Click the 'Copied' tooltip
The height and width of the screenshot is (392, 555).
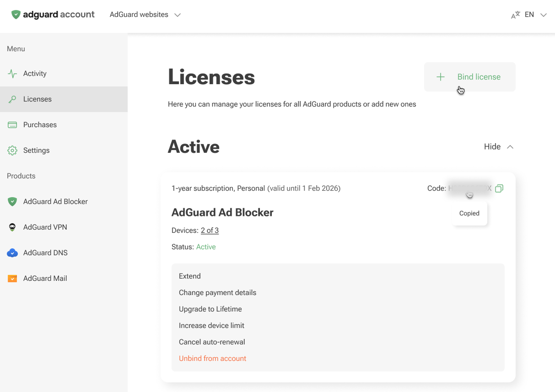click(469, 214)
